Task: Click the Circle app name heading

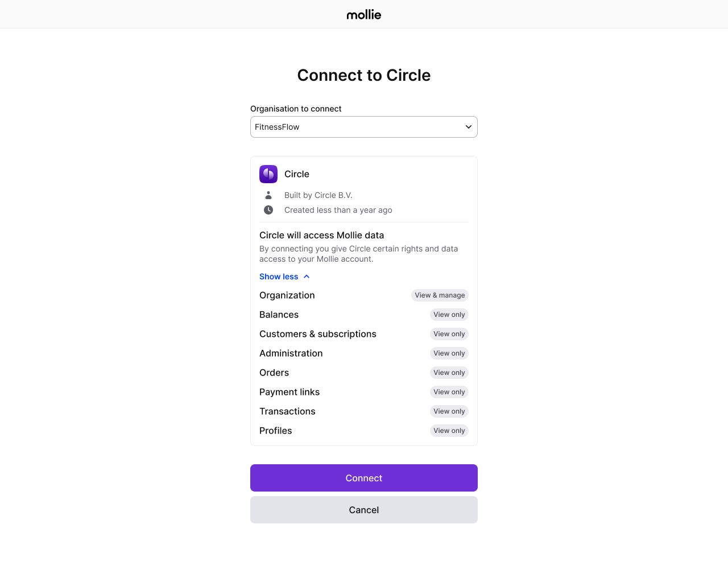Action: [297, 174]
